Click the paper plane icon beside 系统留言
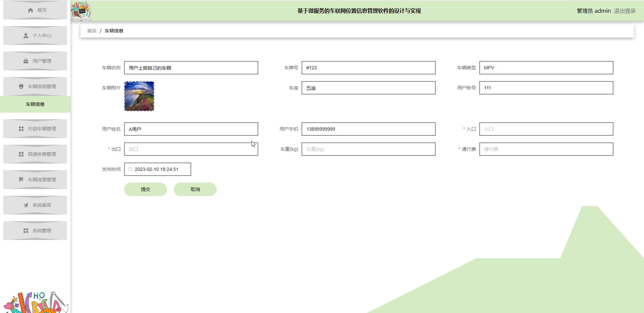 pyautogui.click(x=26, y=205)
